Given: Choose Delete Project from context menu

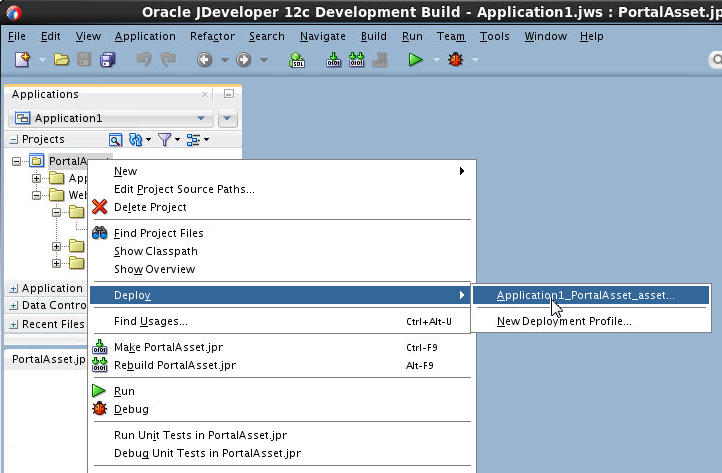Looking at the screenshot, I should click(283, 207).
